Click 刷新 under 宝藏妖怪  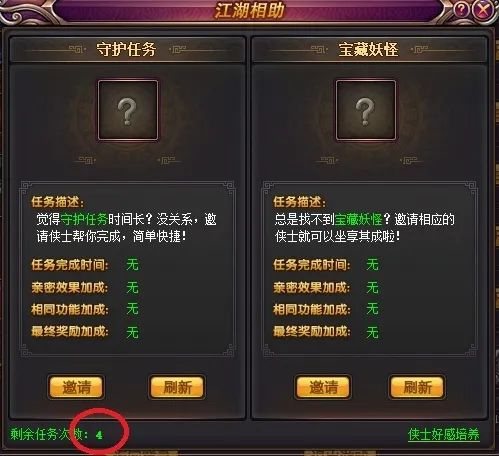417,387
